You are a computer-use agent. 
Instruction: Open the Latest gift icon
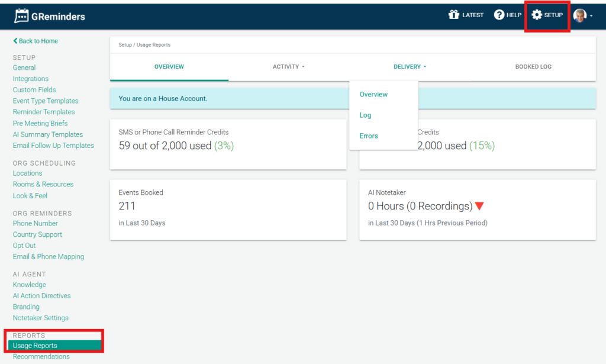[454, 15]
